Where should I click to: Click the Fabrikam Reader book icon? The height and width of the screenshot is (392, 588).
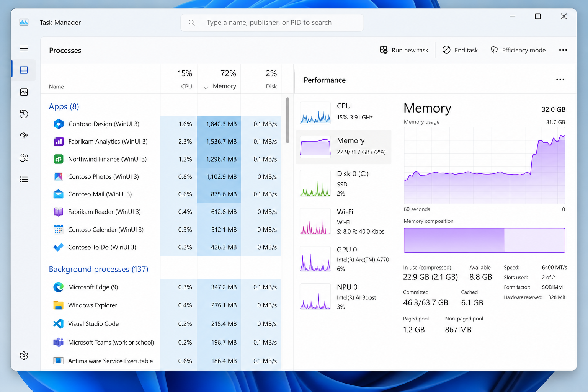pyautogui.click(x=58, y=212)
